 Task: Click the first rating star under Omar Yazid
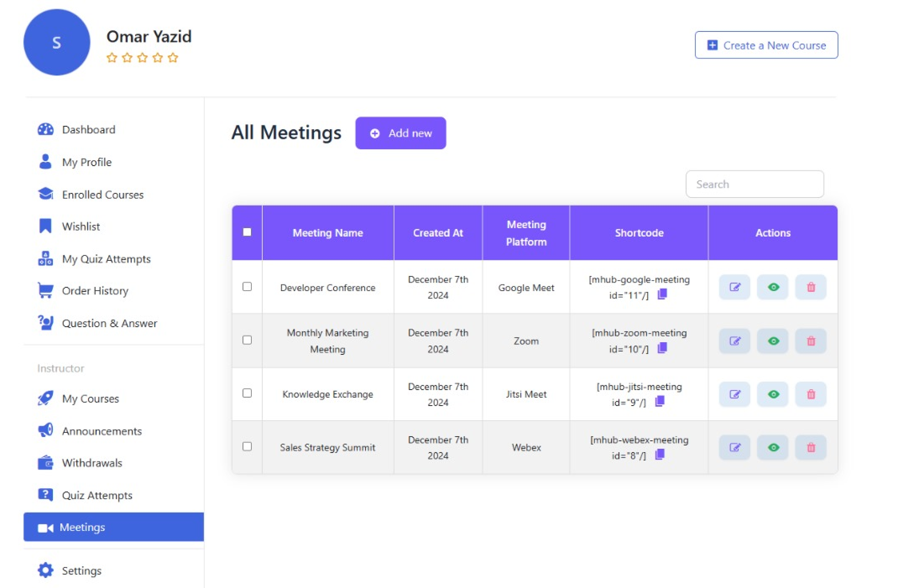tap(112, 57)
